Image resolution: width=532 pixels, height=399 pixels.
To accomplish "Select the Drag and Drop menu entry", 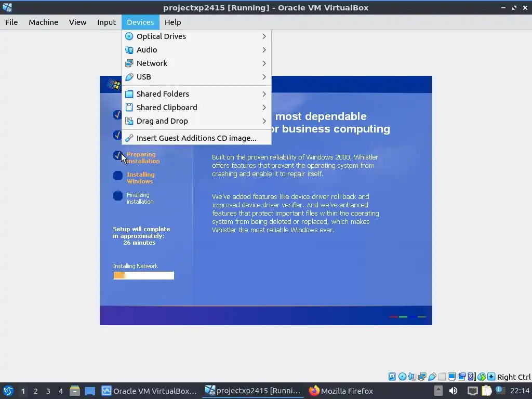I will (x=196, y=121).
